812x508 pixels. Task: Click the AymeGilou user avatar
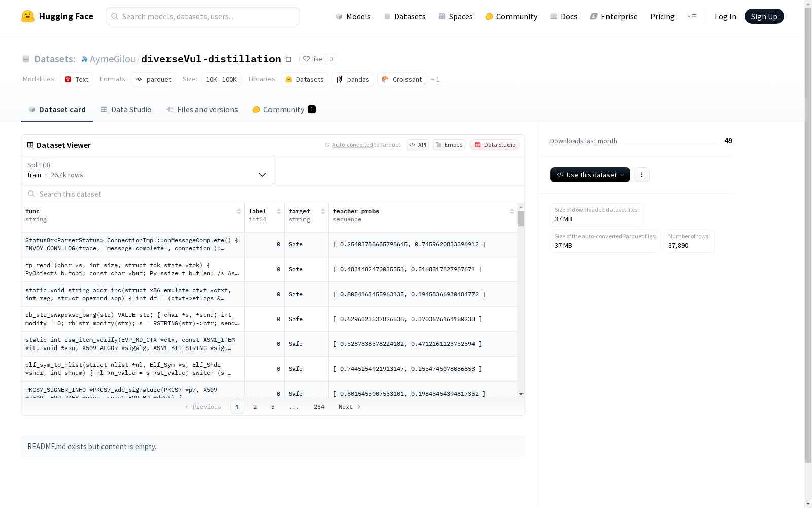84,59
